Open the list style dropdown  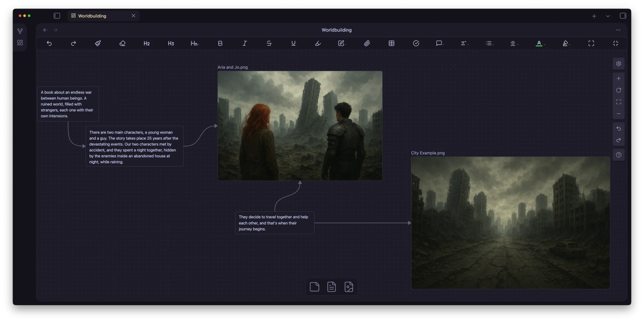(489, 43)
